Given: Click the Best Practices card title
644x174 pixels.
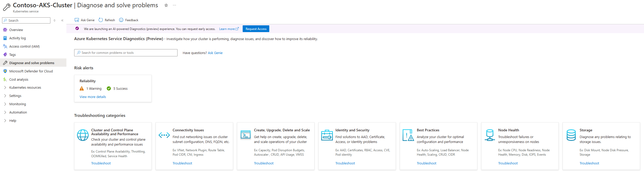Looking at the screenshot, I should (x=428, y=130).
